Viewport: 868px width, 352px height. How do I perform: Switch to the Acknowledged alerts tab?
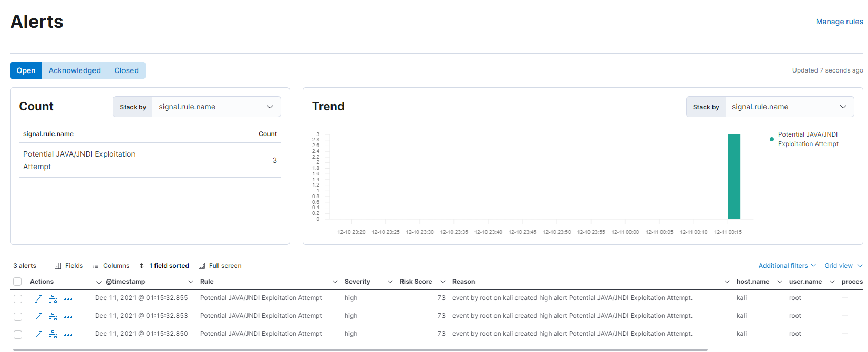click(x=75, y=70)
